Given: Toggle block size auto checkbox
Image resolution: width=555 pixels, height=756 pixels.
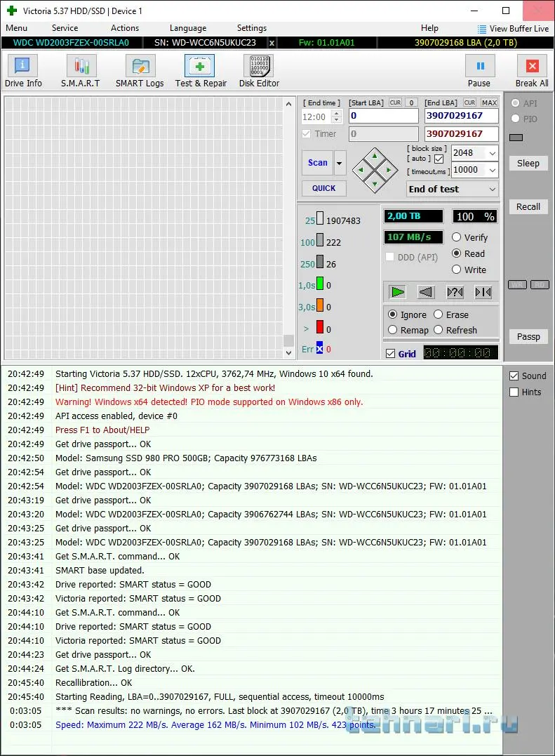Looking at the screenshot, I should click(439, 159).
